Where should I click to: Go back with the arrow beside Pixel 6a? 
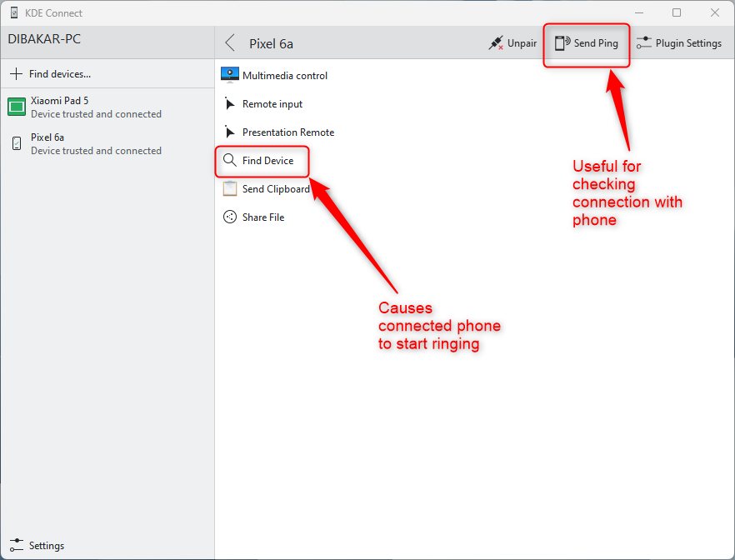tap(230, 43)
